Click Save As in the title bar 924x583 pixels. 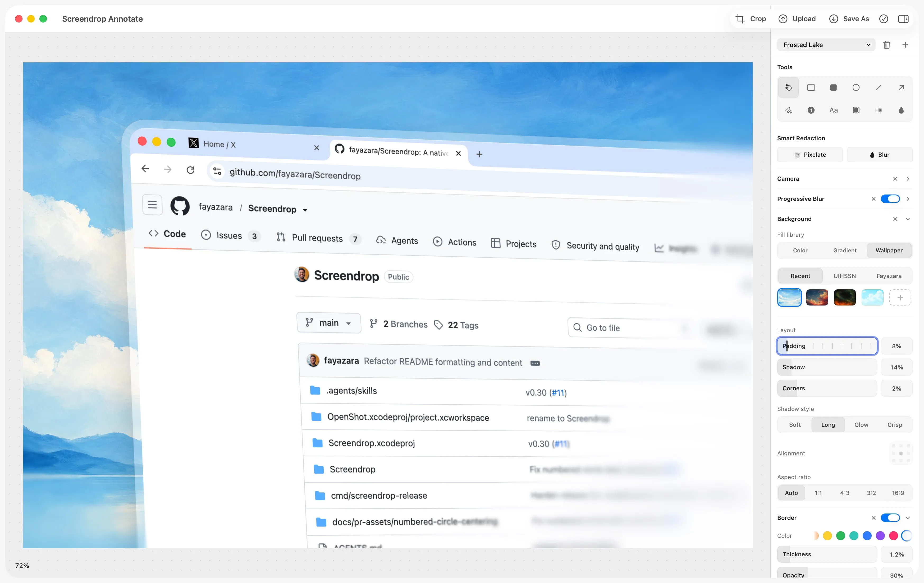click(x=849, y=19)
